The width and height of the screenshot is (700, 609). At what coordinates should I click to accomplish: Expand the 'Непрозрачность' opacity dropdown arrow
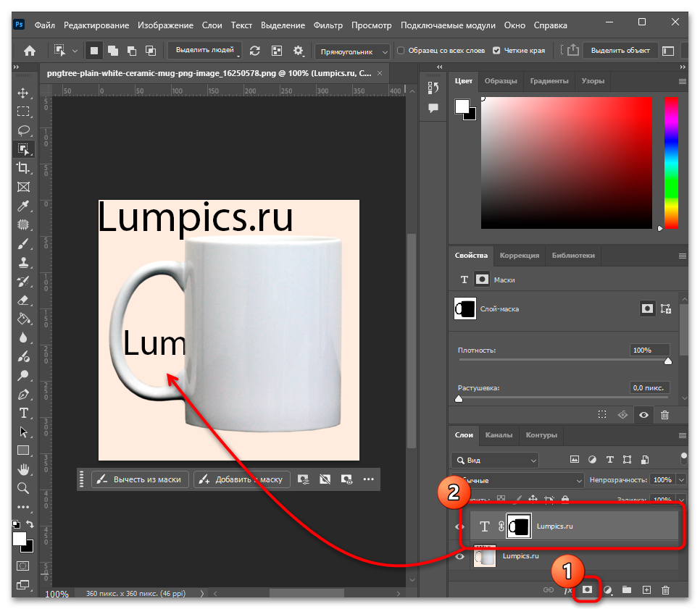coord(681,480)
